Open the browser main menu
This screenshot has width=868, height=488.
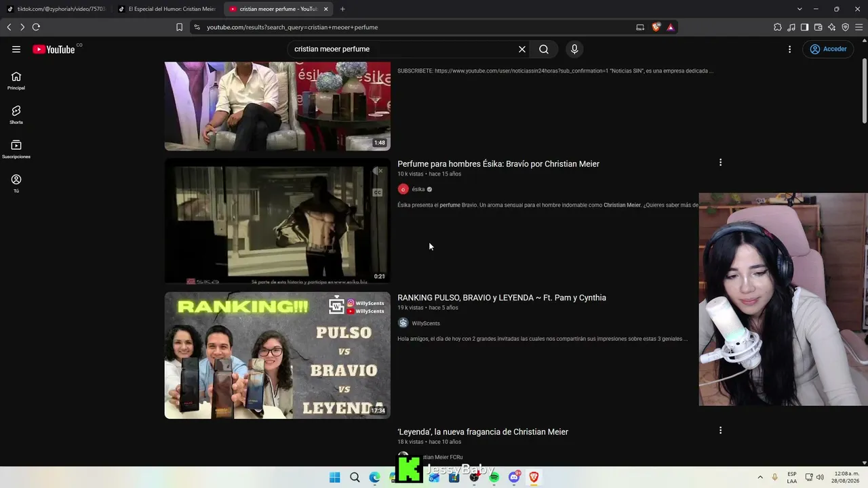pyautogui.click(x=859, y=27)
